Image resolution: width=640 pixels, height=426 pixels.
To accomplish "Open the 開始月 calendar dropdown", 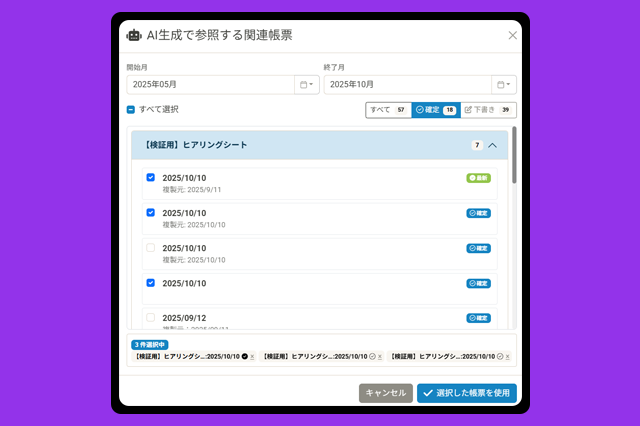I will (307, 84).
